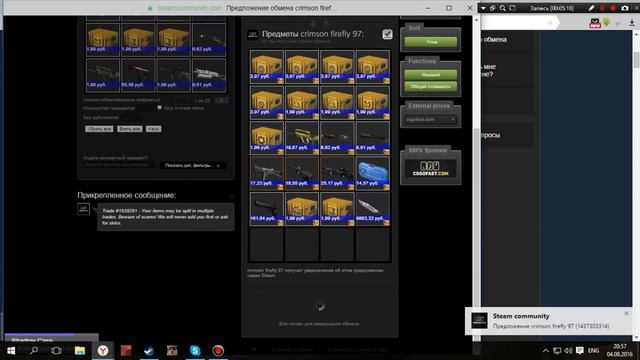Viewport: 640px width, 360px height.
Task: Open File Explorer from the taskbar
Action: pyautogui.click(x=80, y=351)
